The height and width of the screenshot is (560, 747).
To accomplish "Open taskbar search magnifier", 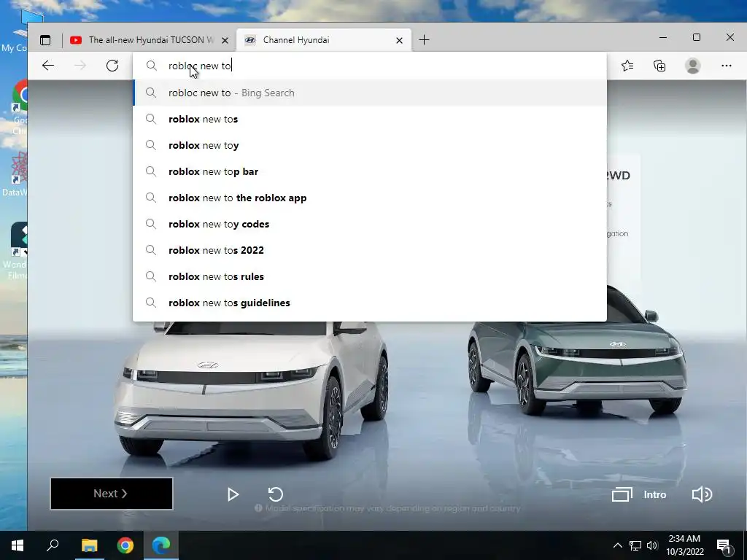I will click(x=53, y=545).
